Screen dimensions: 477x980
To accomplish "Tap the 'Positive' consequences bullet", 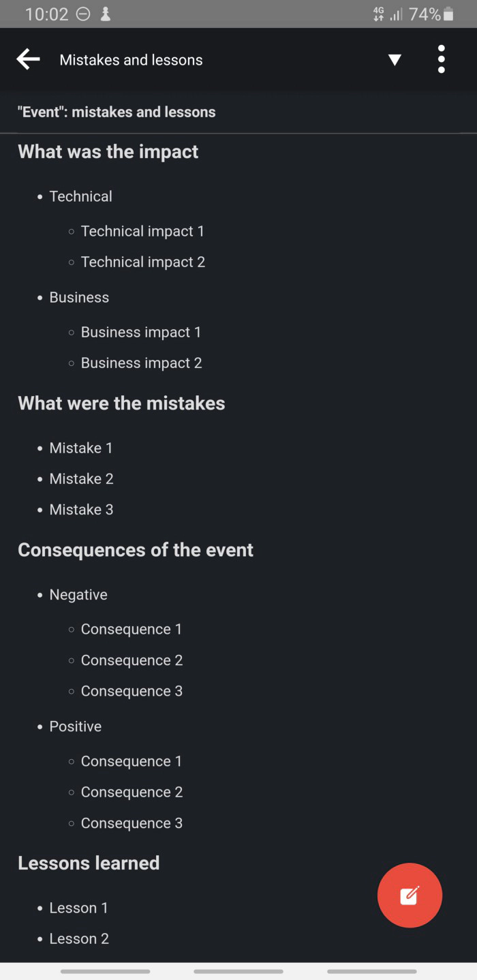I will pos(75,726).
